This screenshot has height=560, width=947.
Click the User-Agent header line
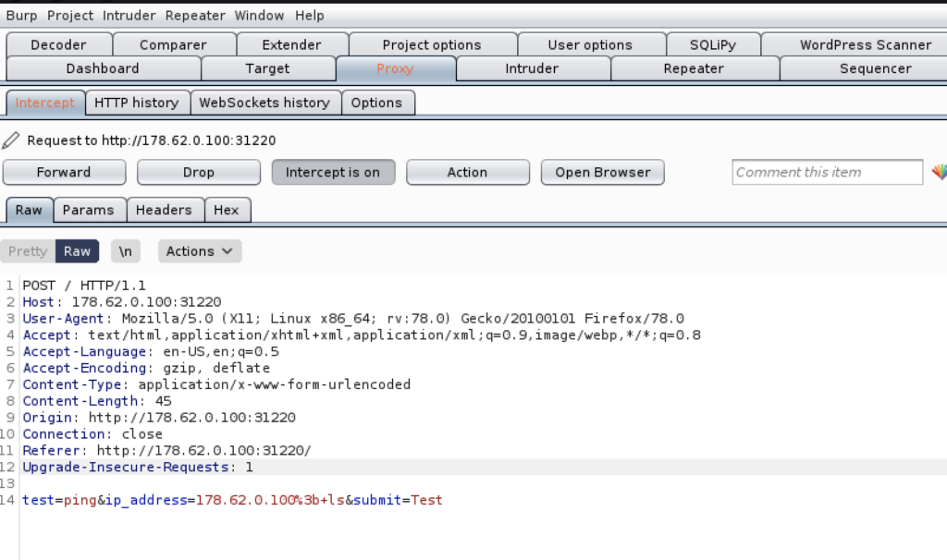point(353,319)
